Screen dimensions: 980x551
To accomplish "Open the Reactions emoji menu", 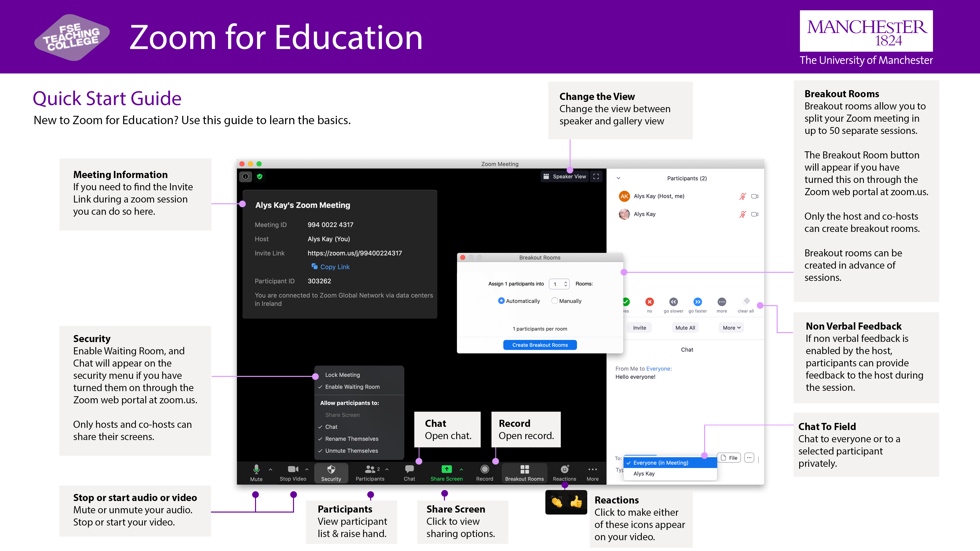I will [564, 473].
